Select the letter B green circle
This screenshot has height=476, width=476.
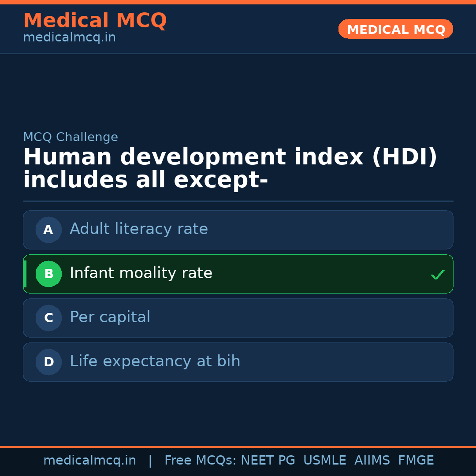click(x=48, y=274)
